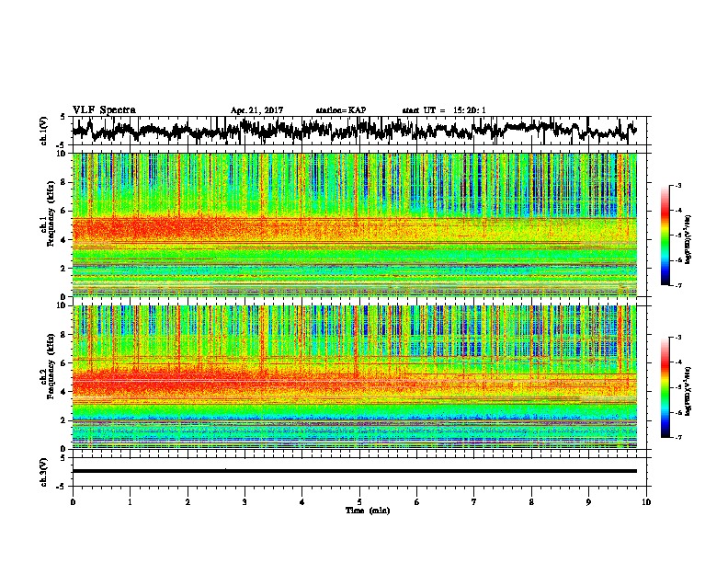Click the ch.1 spectrogram color scale bar

(665, 236)
